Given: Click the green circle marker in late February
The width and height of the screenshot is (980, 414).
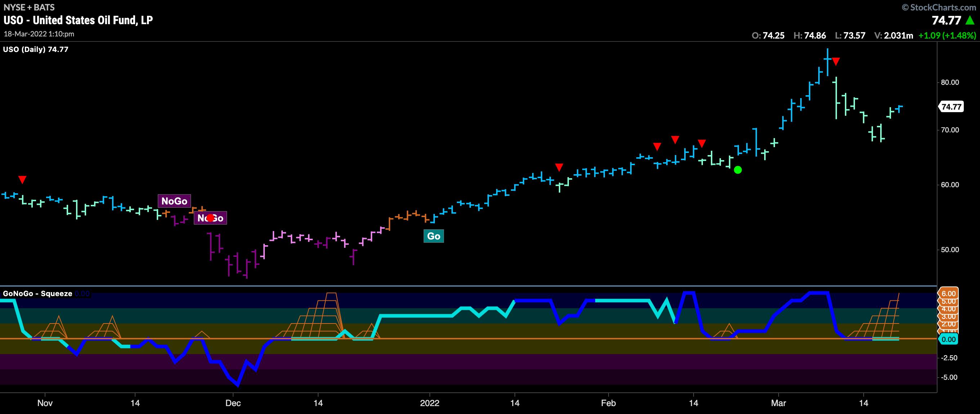Looking at the screenshot, I should click(x=737, y=170).
